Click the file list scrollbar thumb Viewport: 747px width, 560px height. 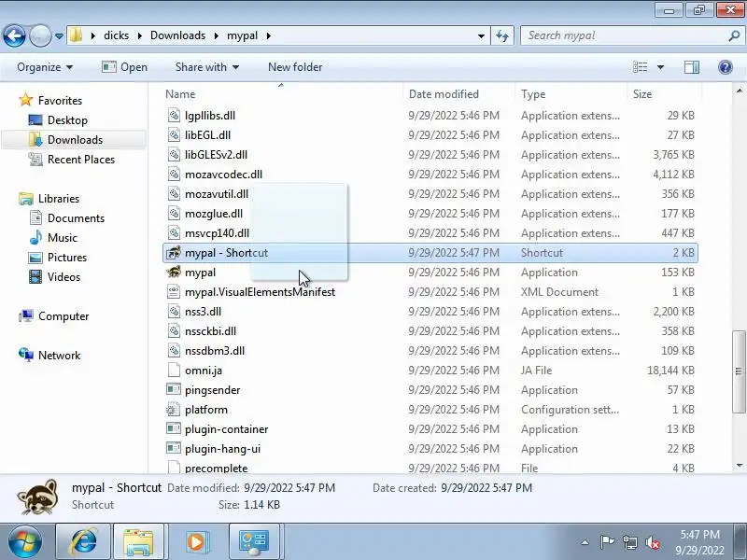click(739, 371)
